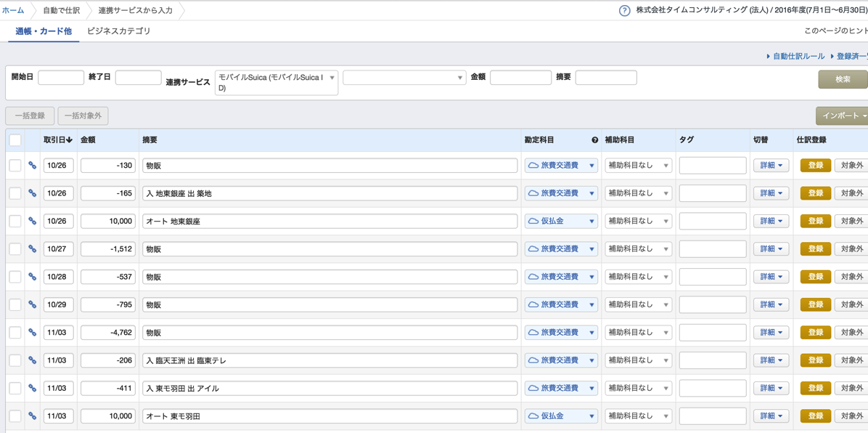Go to ホーム in the breadcrumb

(13, 10)
